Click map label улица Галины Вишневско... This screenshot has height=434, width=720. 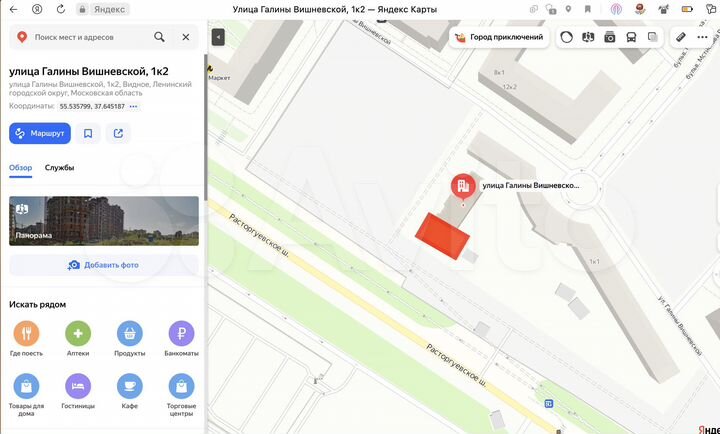[x=531, y=186]
